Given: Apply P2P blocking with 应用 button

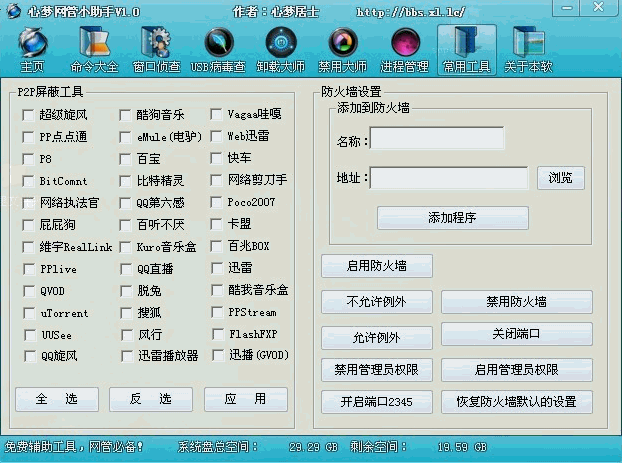Looking at the screenshot, I should click(246, 399).
